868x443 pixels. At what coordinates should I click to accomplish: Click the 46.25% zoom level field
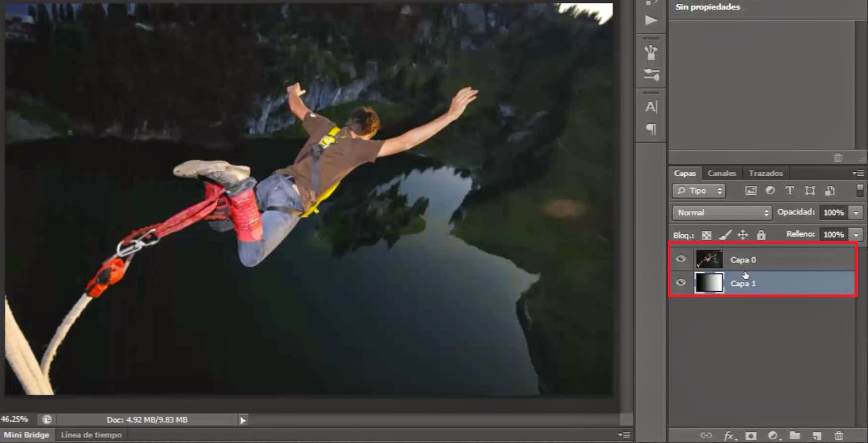tap(15, 419)
